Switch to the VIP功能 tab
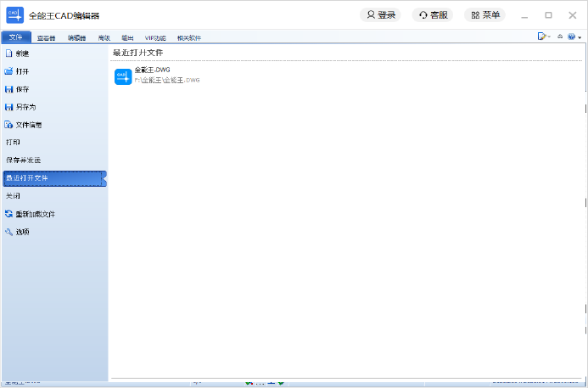This screenshot has width=588, height=388. click(155, 37)
